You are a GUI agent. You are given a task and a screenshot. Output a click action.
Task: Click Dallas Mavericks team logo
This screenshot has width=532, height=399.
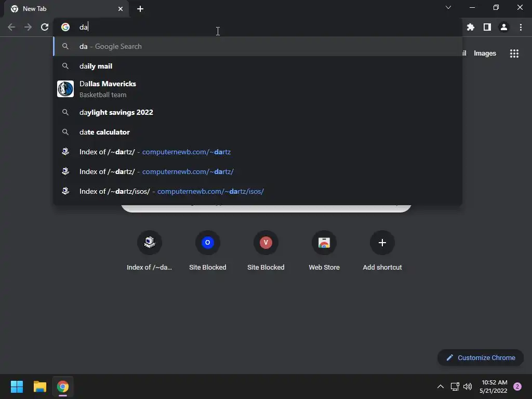tap(65, 89)
